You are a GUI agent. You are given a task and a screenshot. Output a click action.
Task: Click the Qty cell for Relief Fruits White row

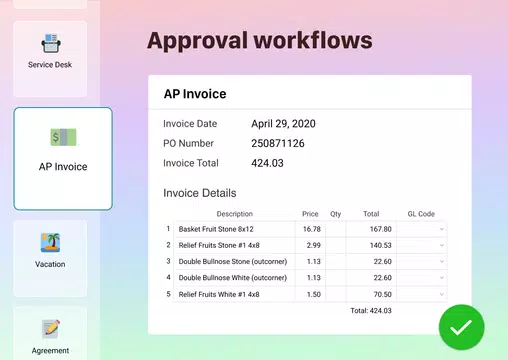[x=336, y=294]
